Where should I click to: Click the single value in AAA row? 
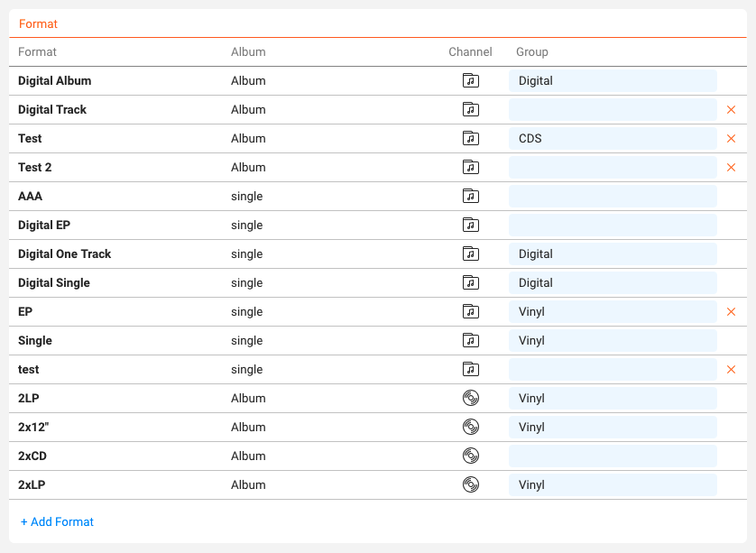(247, 197)
